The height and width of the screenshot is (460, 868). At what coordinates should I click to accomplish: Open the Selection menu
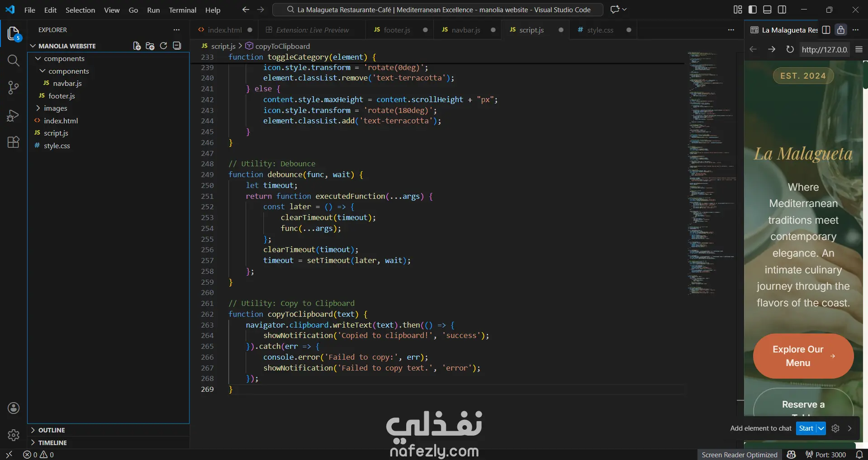coord(80,10)
